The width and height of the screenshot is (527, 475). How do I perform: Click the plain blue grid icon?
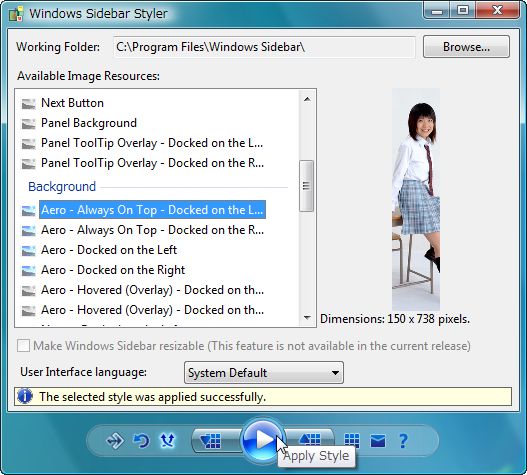tap(352, 440)
